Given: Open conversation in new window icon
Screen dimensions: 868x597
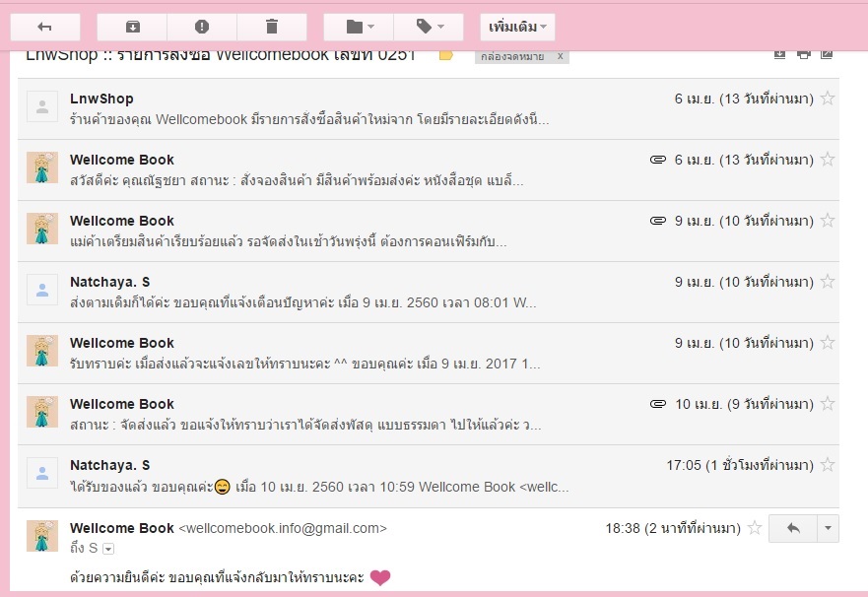Looking at the screenshot, I should 828,54.
